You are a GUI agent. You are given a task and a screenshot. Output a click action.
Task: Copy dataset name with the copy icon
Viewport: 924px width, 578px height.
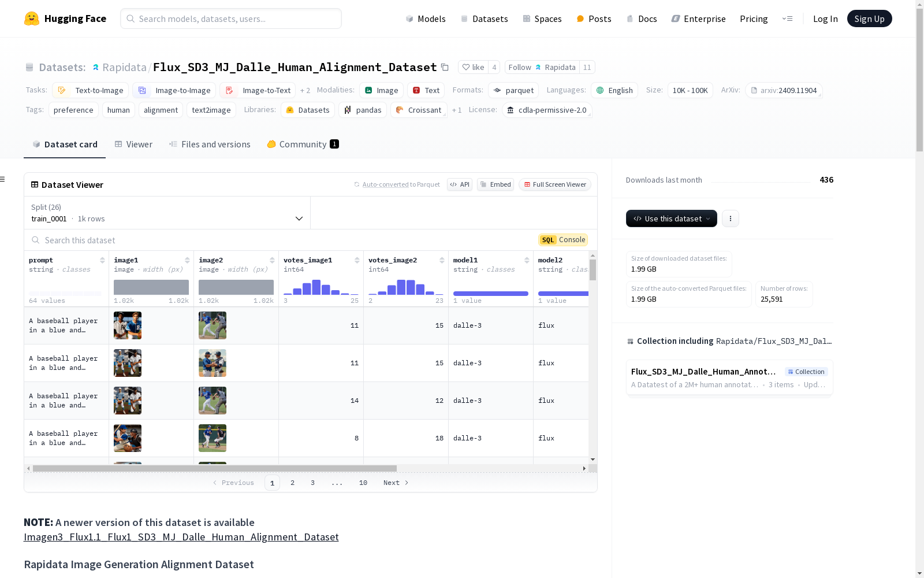click(x=445, y=67)
